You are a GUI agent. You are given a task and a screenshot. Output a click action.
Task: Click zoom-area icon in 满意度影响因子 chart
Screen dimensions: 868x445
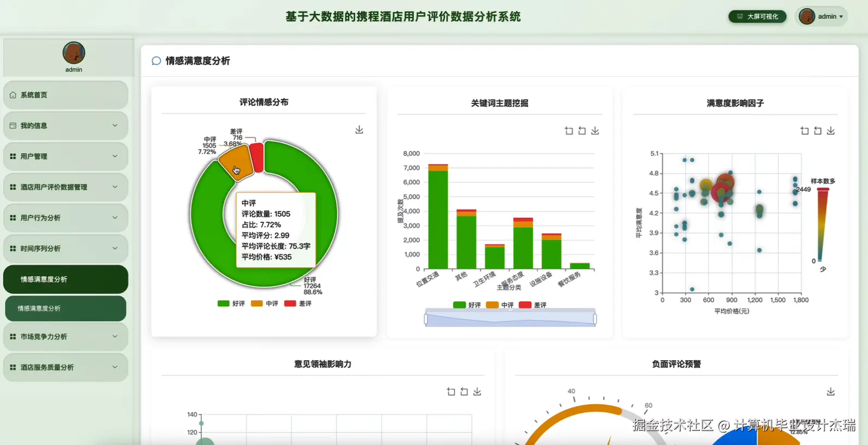(x=804, y=131)
